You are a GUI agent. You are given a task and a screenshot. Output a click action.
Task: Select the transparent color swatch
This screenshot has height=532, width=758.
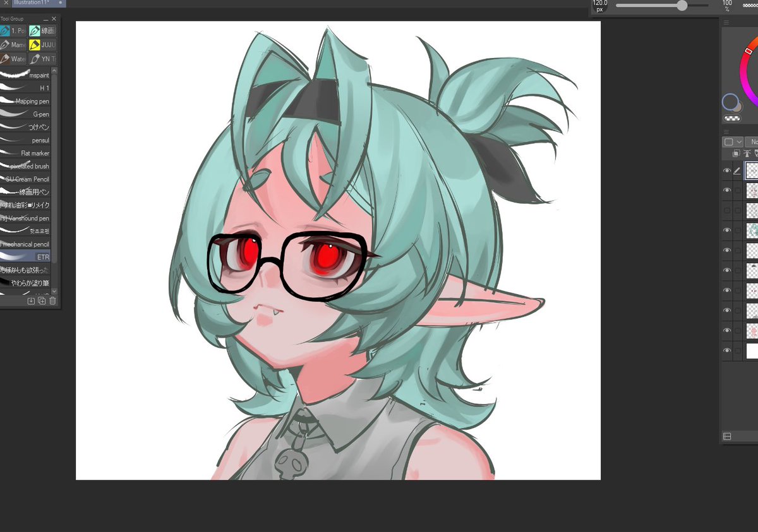point(732,118)
